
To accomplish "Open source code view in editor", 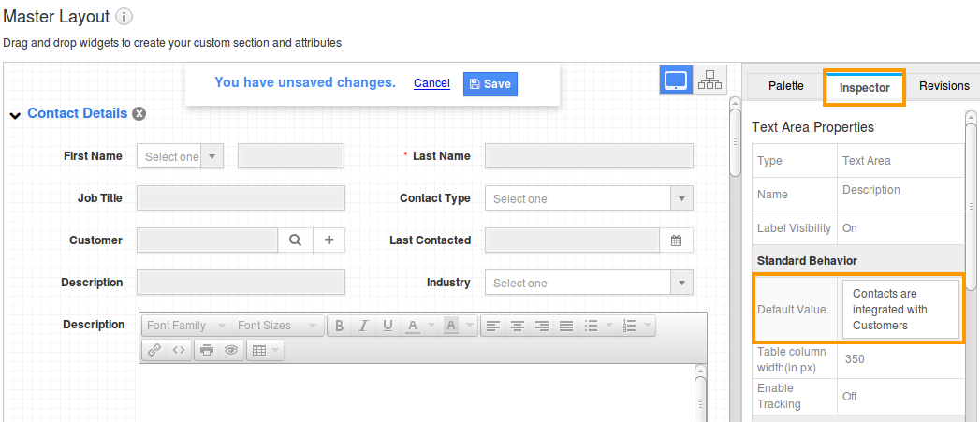I will (x=179, y=350).
